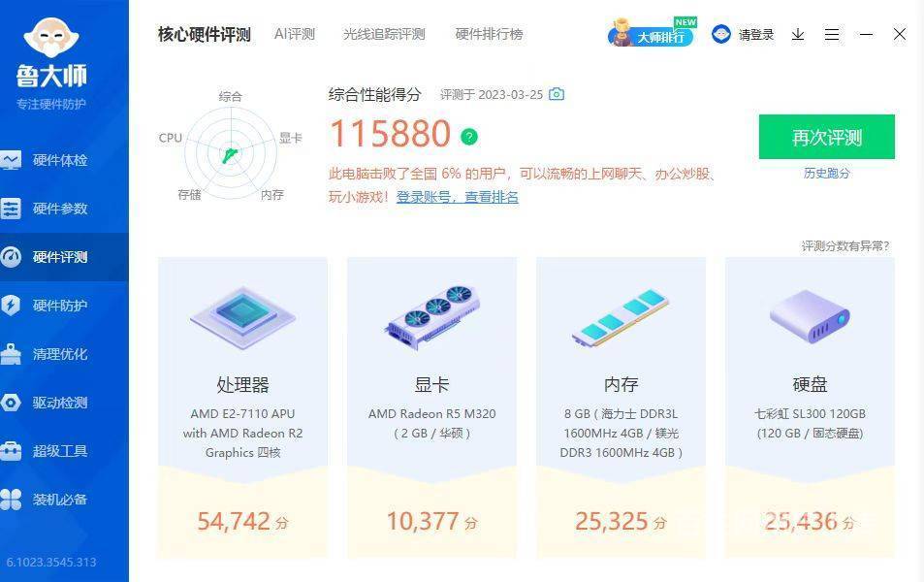The width and height of the screenshot is (924, 582).
Task: Open the 硬件排行榜 tab
Action: 489,34
